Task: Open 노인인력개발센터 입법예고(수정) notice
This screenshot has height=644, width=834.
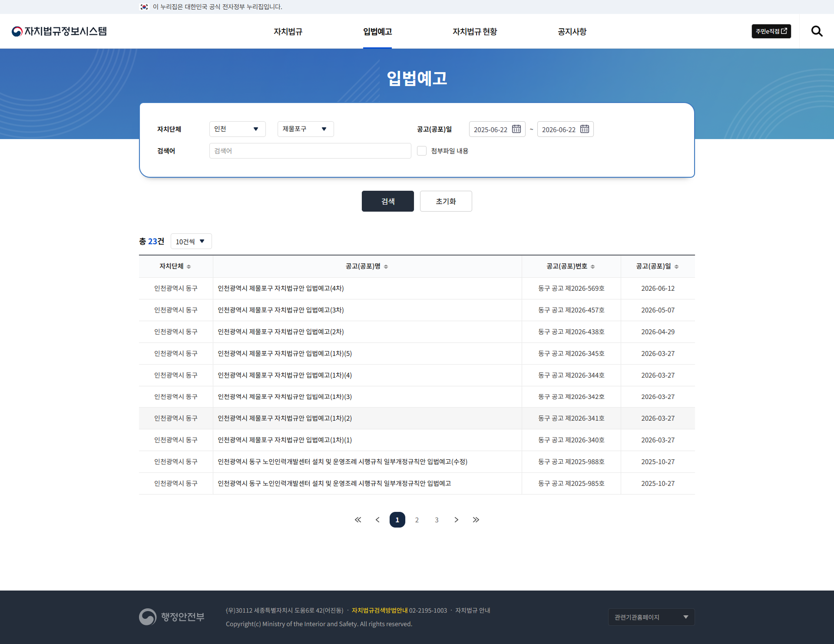Action: (343, 461)
